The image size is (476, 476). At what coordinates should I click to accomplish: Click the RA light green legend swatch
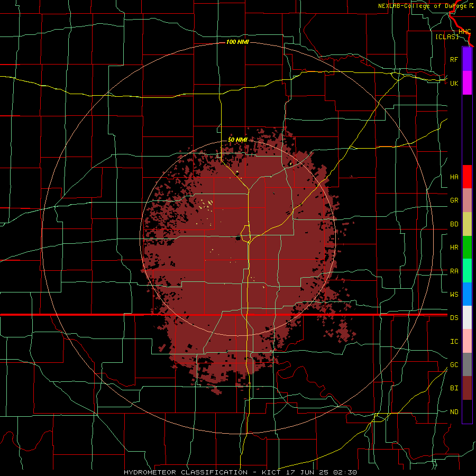(x=467, y=271)
